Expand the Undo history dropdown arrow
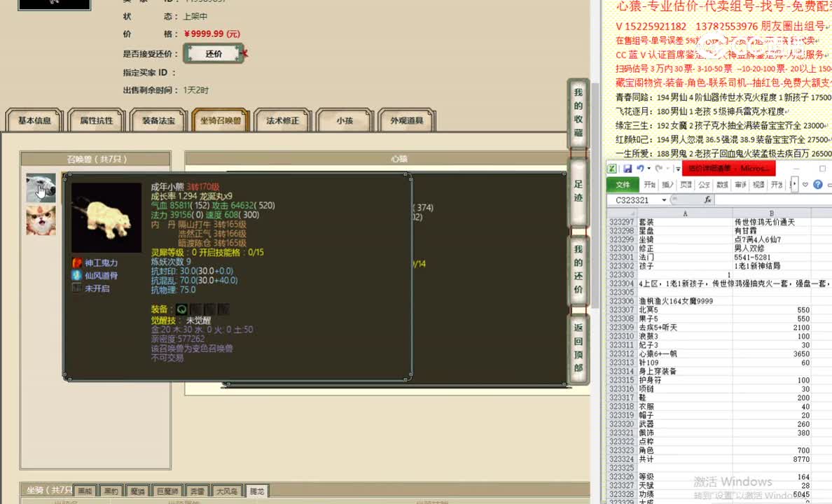Viewport: 832px width, 504px height. pos(648,168)
